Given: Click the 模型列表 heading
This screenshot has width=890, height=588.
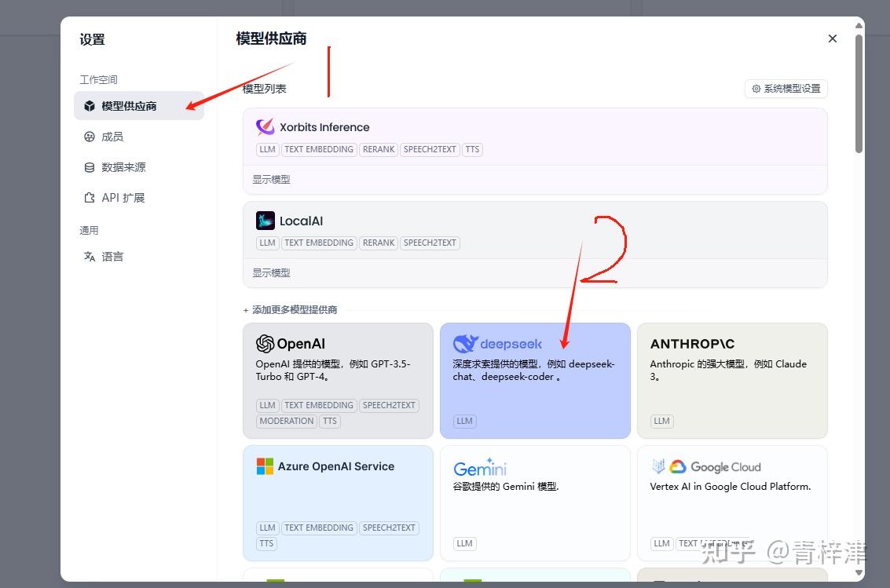Looking at the screenshot, I should pos(265,89).
